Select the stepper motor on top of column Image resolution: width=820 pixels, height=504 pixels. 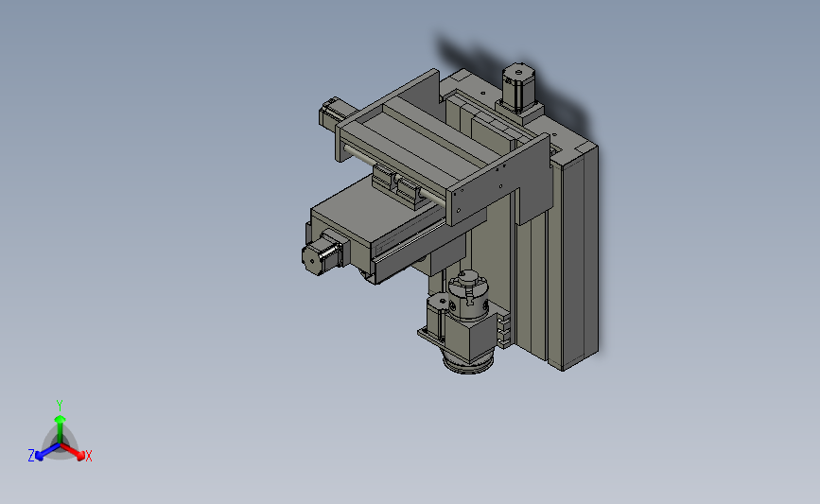coord(517,87)
